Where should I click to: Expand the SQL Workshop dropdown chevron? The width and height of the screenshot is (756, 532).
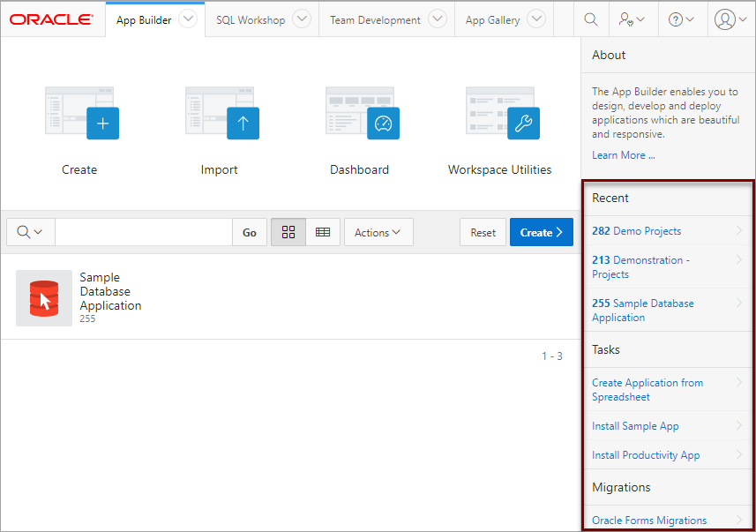pos(302,19)
